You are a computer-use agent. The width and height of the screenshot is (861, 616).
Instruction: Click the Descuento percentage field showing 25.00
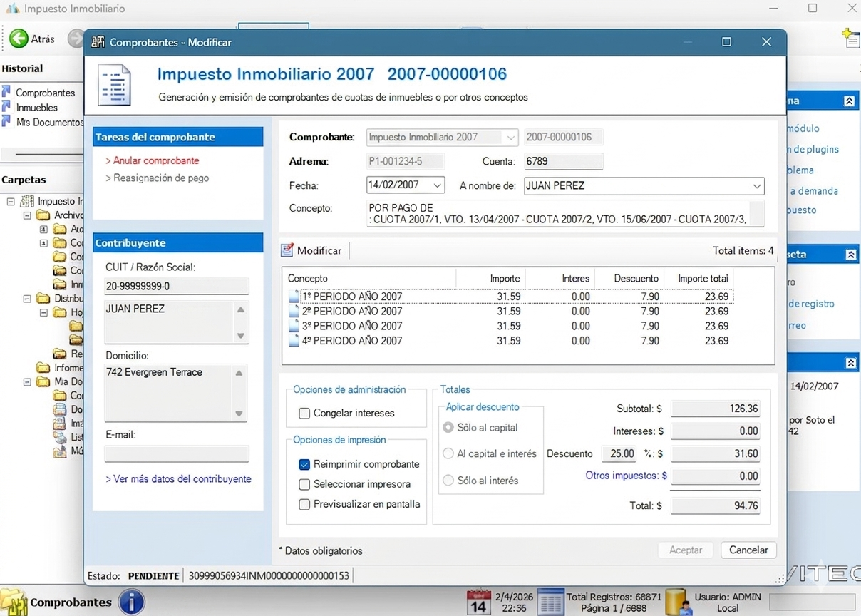(619, 453)
